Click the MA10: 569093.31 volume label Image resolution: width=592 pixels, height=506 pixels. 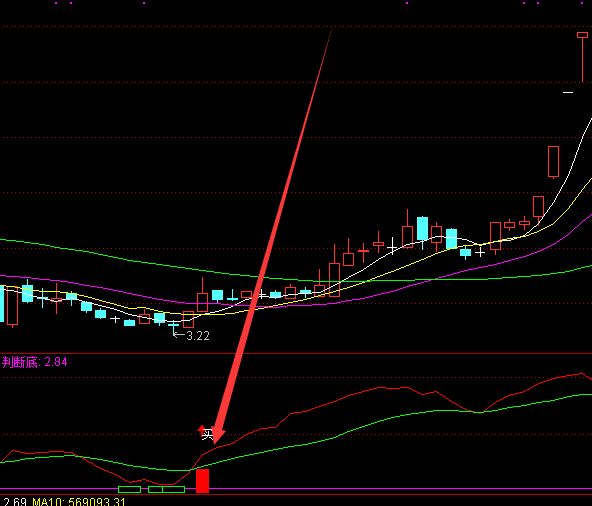point(79,502)
